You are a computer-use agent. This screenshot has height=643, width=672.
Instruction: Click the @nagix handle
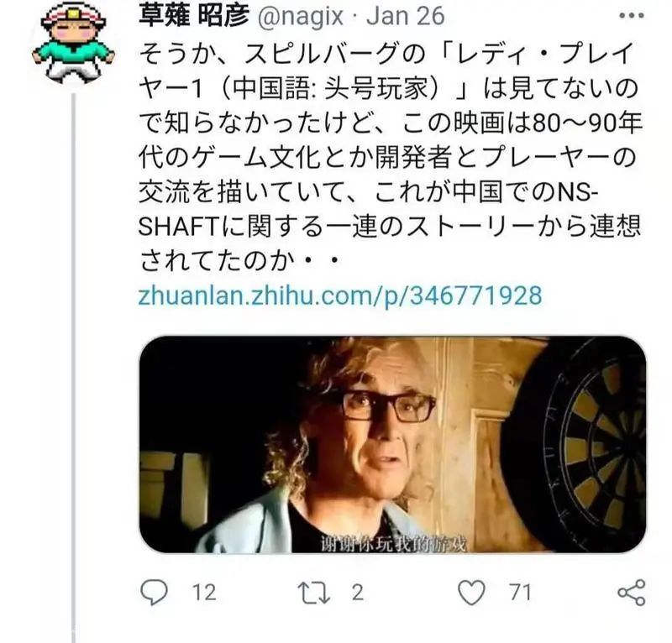click(301, 17)
